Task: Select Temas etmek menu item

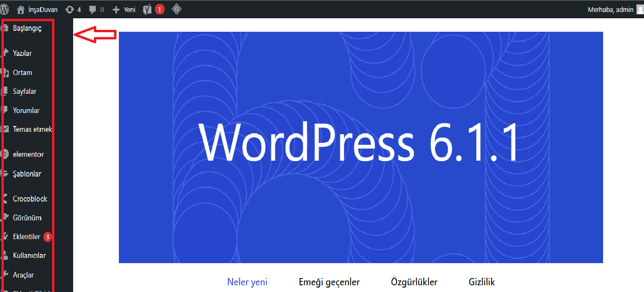Action: [33, 129]
